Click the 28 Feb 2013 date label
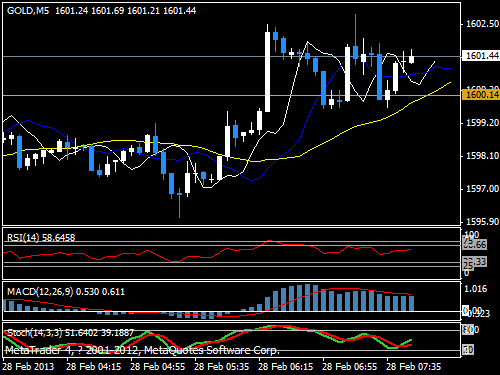This screenshot has width=500, height=375. click(28, 367)
